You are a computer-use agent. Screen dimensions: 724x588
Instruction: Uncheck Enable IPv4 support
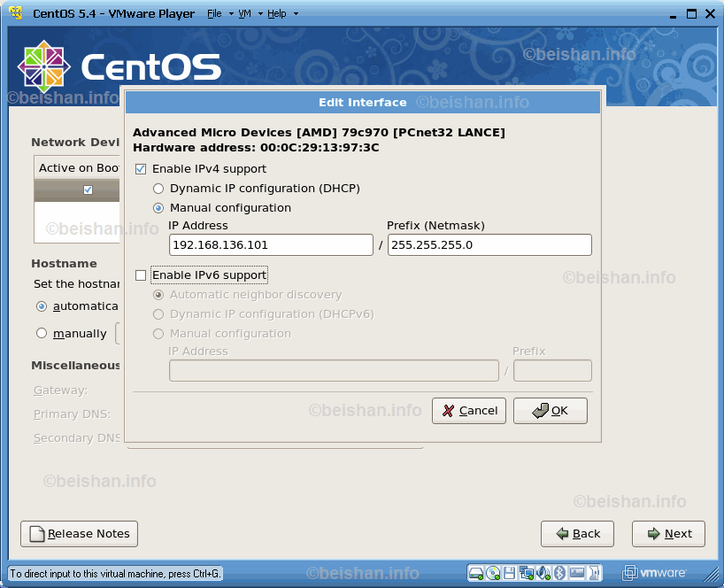[140, 169]
